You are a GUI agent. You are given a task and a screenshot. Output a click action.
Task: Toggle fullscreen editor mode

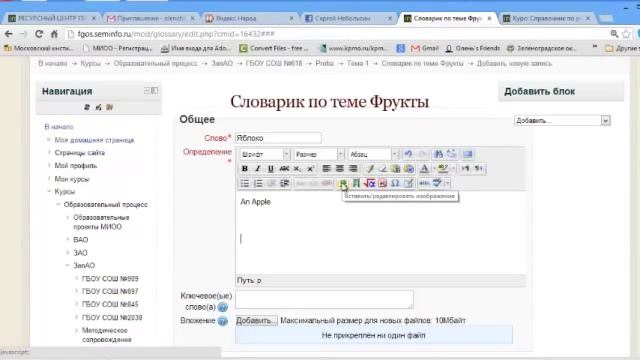click(468, 154)
